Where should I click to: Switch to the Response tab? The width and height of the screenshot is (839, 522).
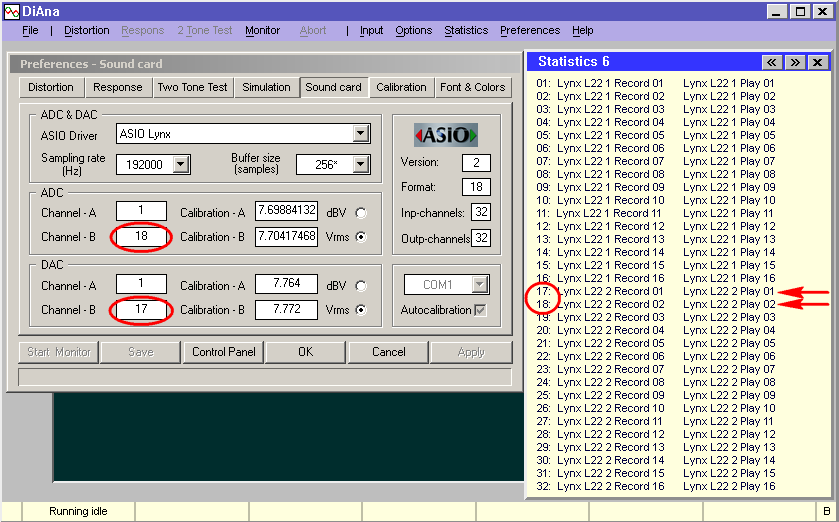[x=118, y=87]
